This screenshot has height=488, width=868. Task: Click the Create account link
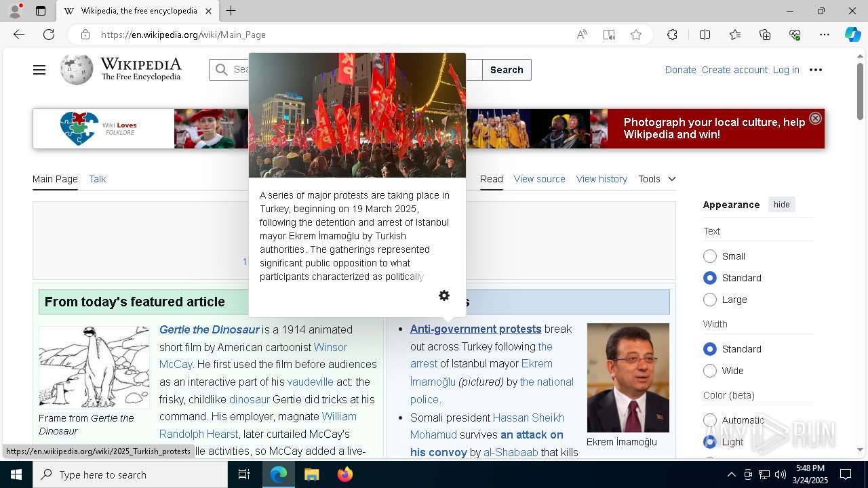734,70
